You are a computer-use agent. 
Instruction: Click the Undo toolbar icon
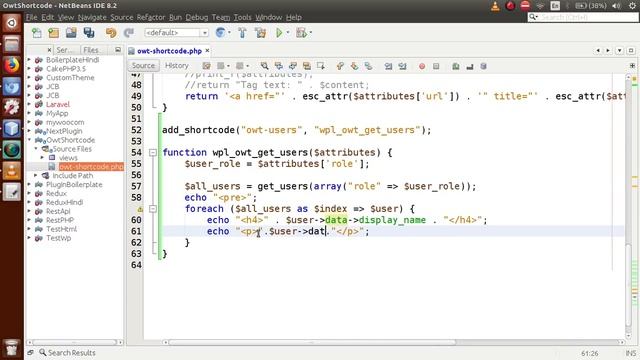click(x=111, y=33)
